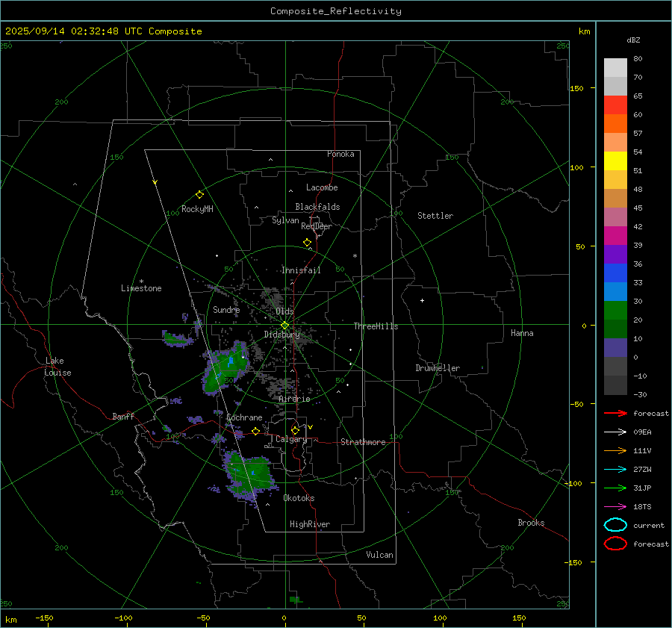This screenshot has width=672, height=628.
Task: Click the Strathmore label
Action: coord(363,442)
